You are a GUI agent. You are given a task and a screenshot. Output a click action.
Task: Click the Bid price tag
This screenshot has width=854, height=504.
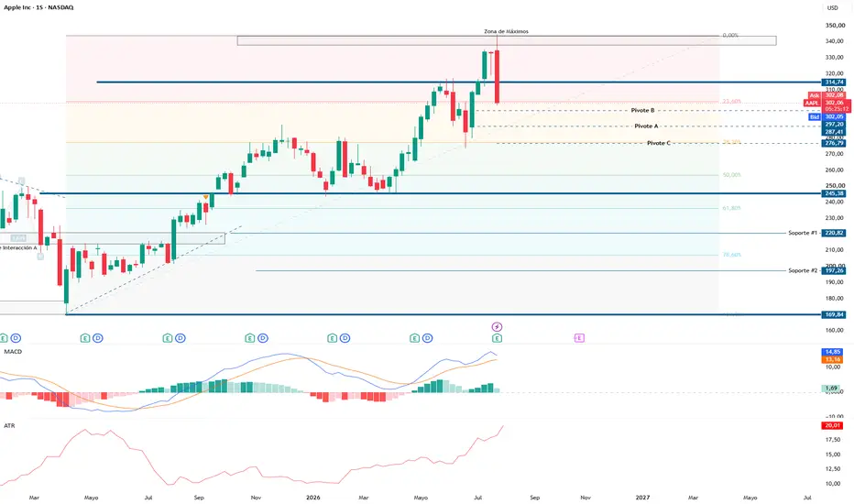click(827, 117)
